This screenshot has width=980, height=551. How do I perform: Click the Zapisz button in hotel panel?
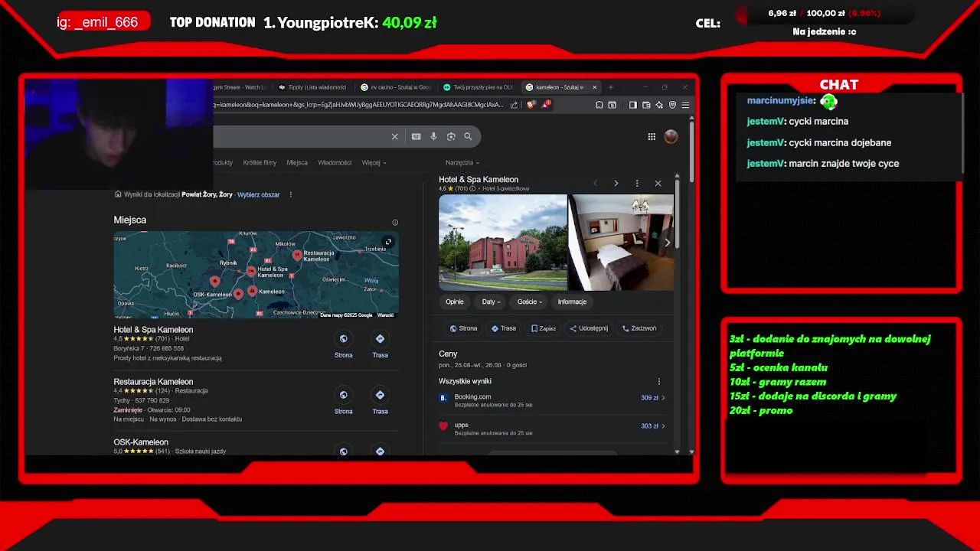tap(544, 328)
